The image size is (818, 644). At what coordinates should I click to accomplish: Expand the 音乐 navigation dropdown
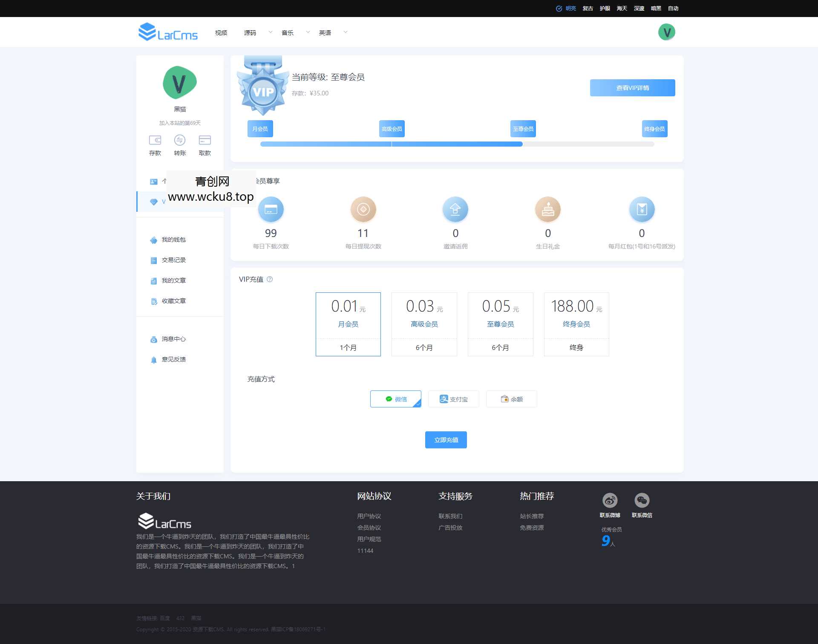308,32
